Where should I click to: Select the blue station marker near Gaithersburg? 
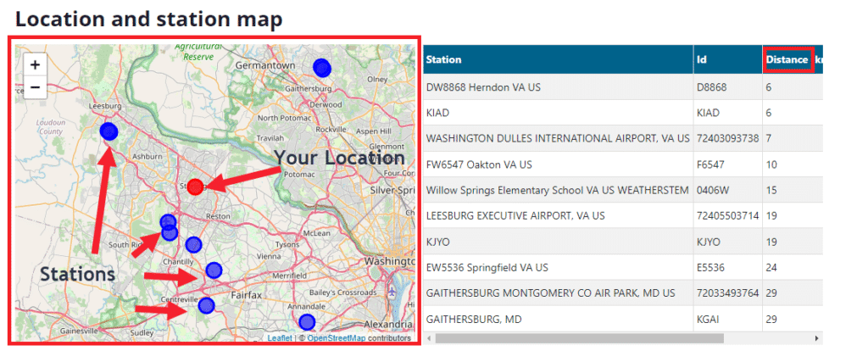pos(321,67)
